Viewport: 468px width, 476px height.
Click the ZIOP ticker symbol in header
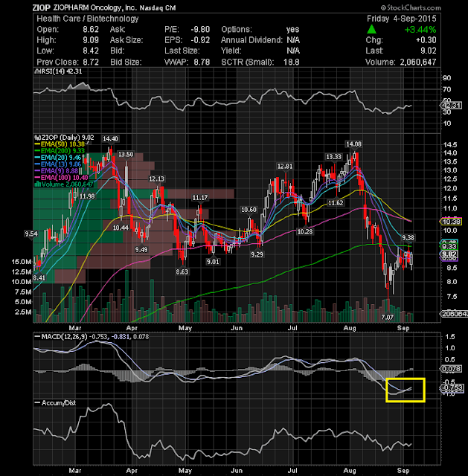[x=41, y=8]
